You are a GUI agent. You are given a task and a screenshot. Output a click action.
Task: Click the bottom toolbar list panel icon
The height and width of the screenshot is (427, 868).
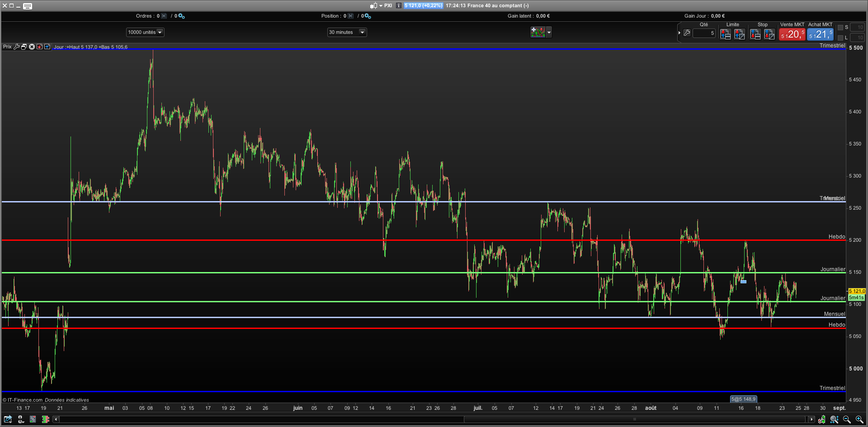coord(33,419)
